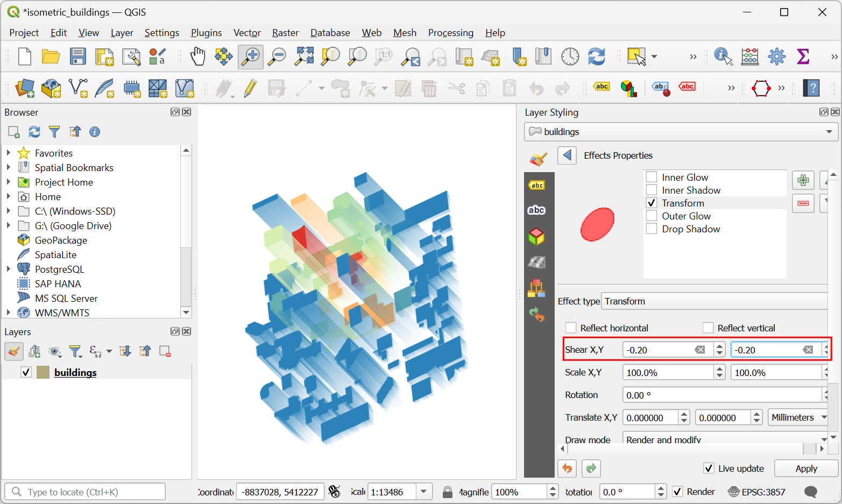Image resolution: width=842 pixels, height=504 pixels.
Task: Click the red minus remove effect button
Action: 803,203
